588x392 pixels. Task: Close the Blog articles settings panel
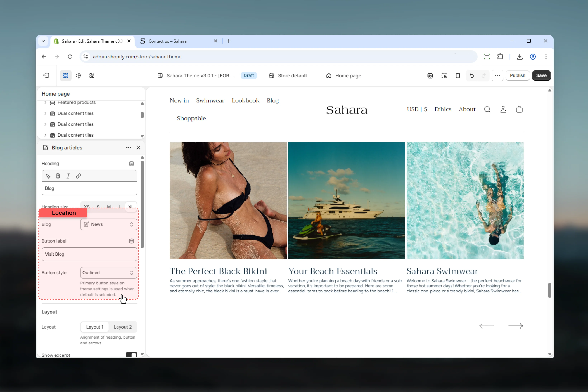138,148
